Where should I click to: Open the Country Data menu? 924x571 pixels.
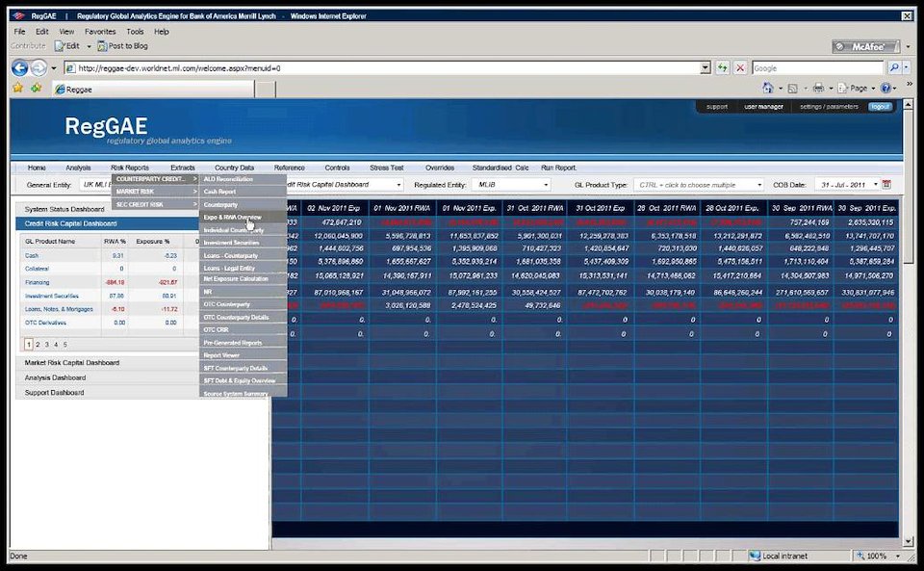tap(235, 168)
